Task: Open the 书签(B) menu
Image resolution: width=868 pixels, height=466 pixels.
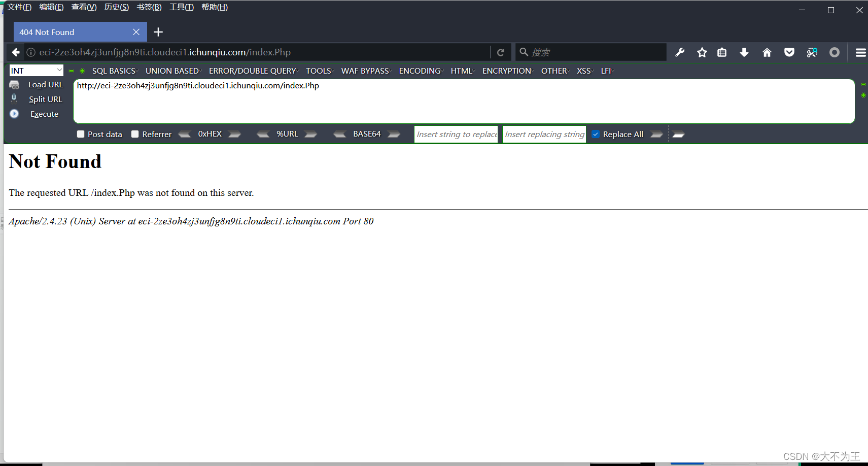Action: [149, 7]
